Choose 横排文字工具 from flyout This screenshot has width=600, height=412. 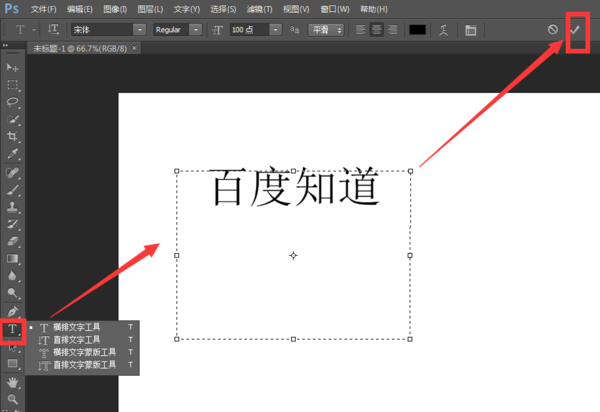point(82,327)
